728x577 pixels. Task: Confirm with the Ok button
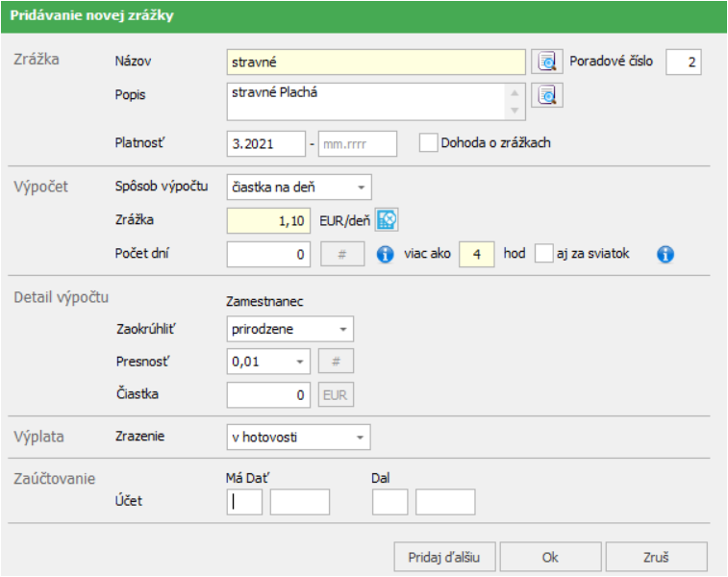pyautogui.click(x=550, y=557)
